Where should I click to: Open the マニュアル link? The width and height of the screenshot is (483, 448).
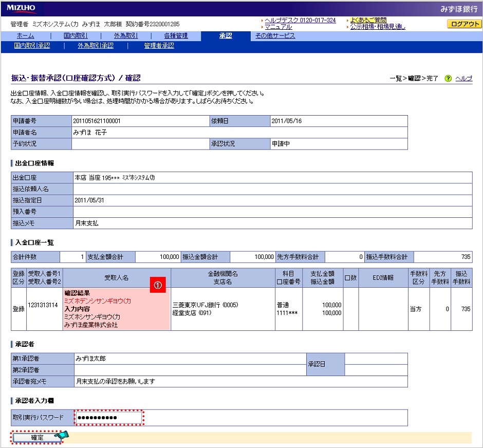[278, 27]
